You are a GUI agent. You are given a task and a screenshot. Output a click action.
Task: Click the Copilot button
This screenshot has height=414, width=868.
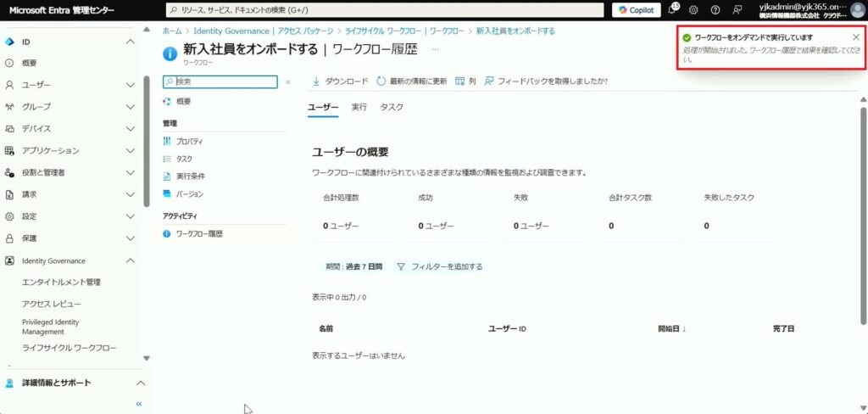click(x=636, y=10)
